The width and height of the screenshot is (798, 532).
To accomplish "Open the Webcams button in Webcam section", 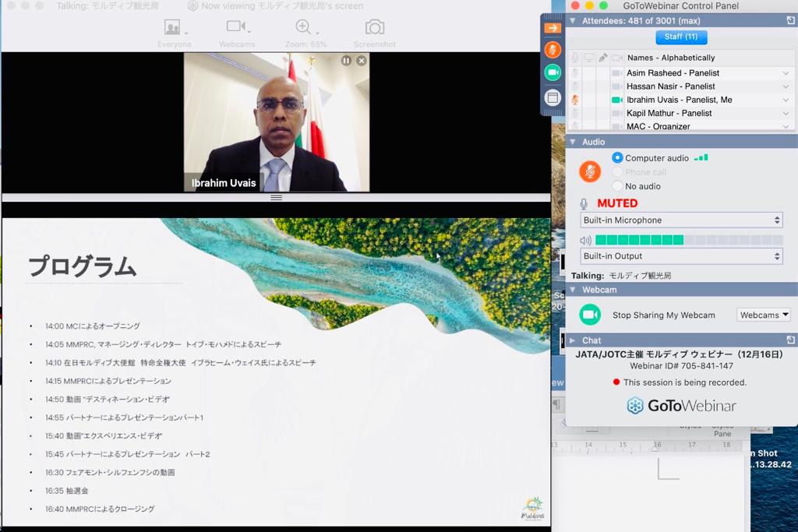I will [763, 315].
